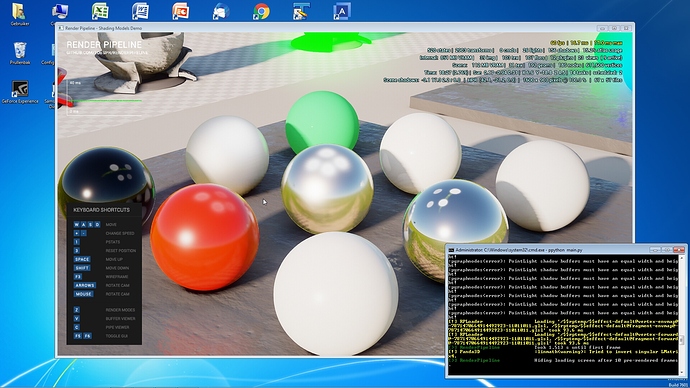
Task: Click the C key label for pipe viewer
Action: [77, 327]
